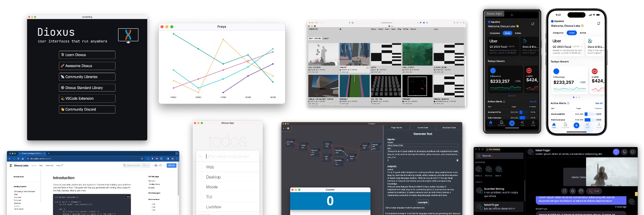Tap Companies icon in the dark phone nav bar
Viewport: 644px width, 215px height.
tap(501, 123)
